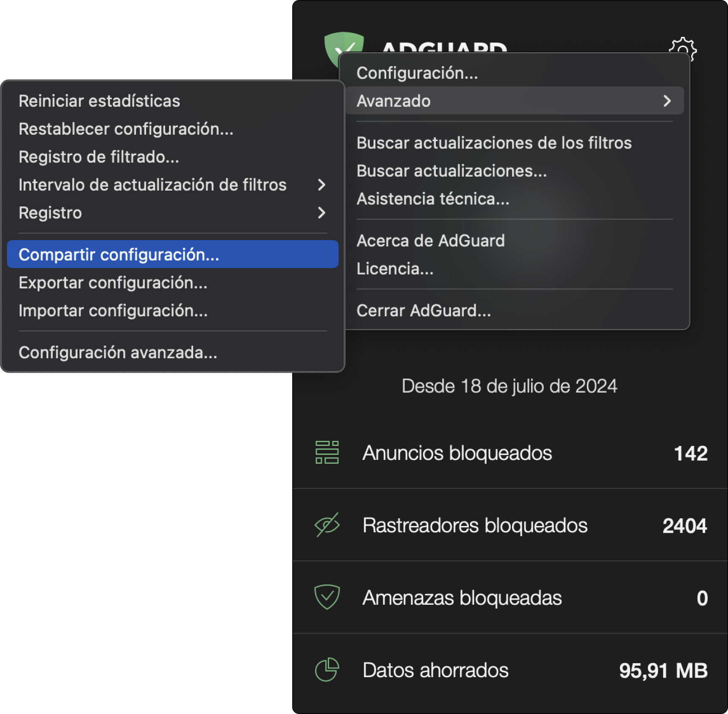Choose Exportar configuración...
Viewport: 728px width, 714px height.
click(x=173, y=282)
